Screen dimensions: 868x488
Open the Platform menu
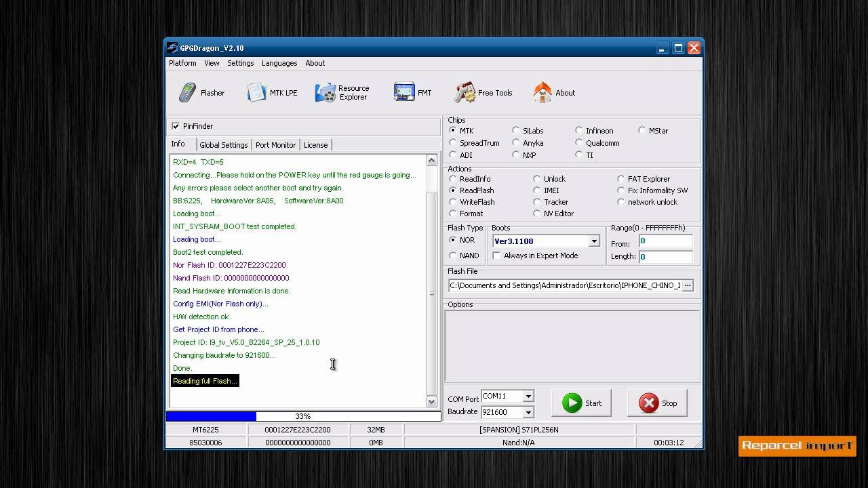pos(182,63)
